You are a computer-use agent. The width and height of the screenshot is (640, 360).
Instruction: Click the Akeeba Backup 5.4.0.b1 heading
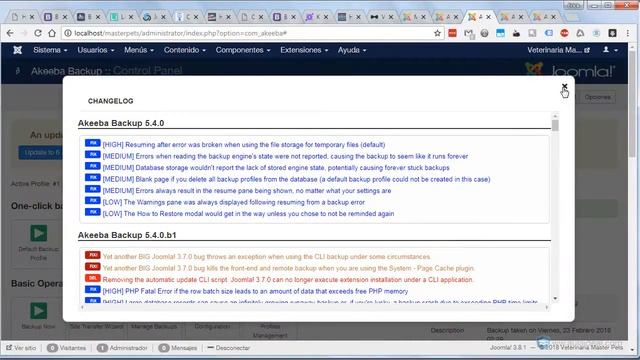(127, 235)
